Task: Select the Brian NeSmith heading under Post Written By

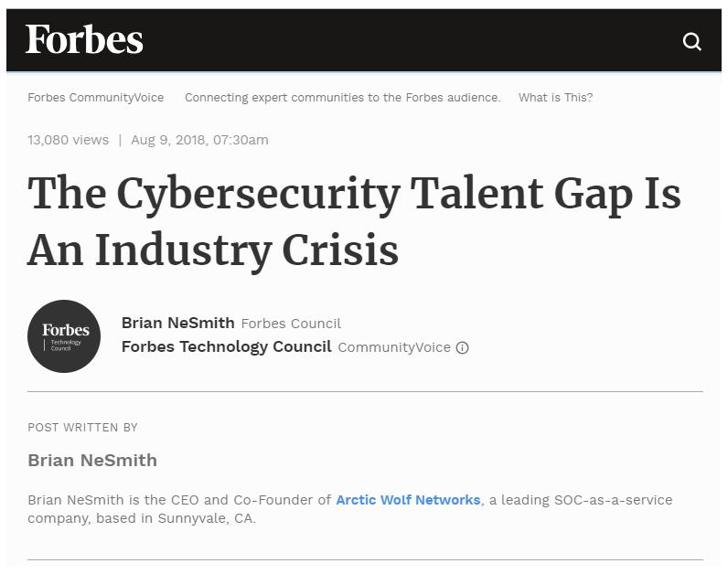Action: pyautogui.click(x=92, y=461)
